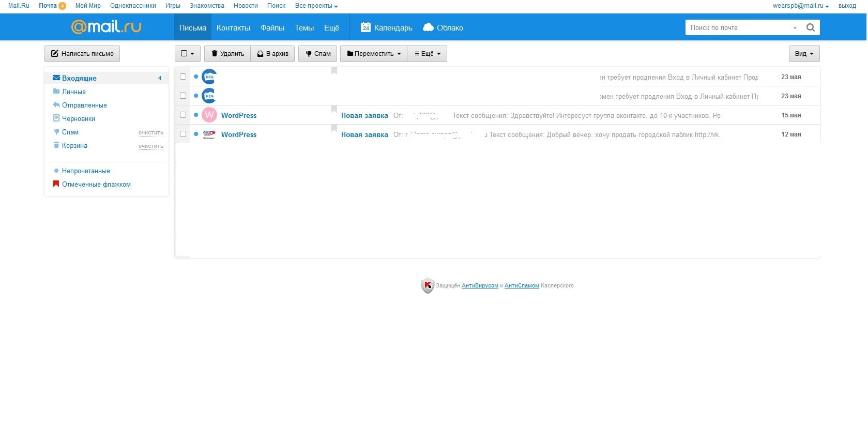Toggle unread dot on first email

196,77
